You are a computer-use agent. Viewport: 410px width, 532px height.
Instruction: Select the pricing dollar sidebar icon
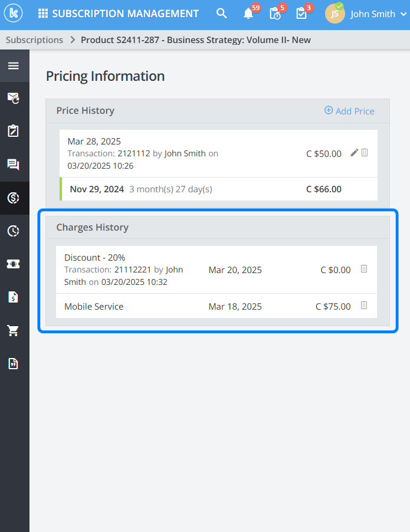[x=13, y=198]
